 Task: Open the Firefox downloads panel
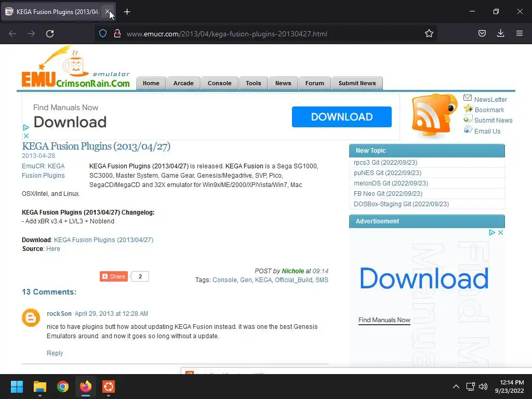500,33
